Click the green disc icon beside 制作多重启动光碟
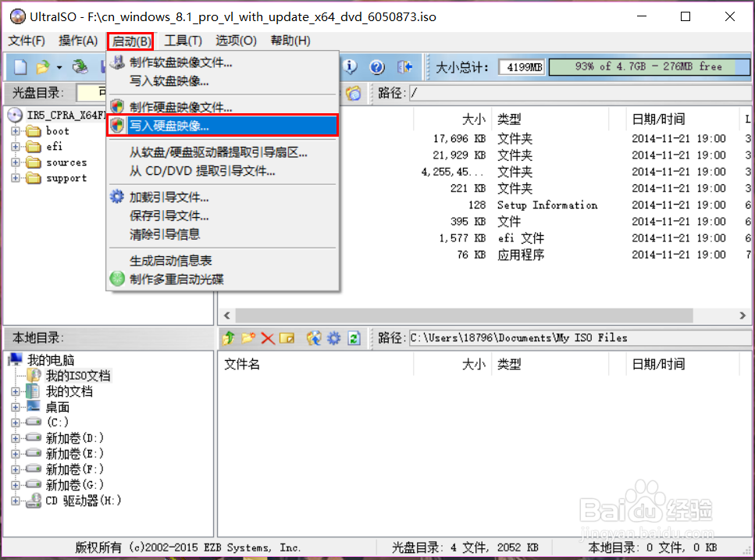This screenshot has height=560, width=755. (117, 279)
